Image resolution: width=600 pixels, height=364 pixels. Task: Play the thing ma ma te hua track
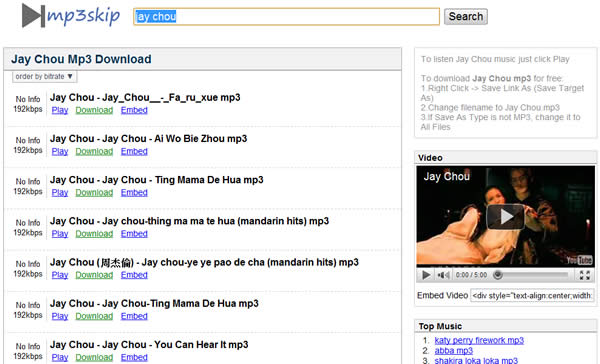coord(60,234)
